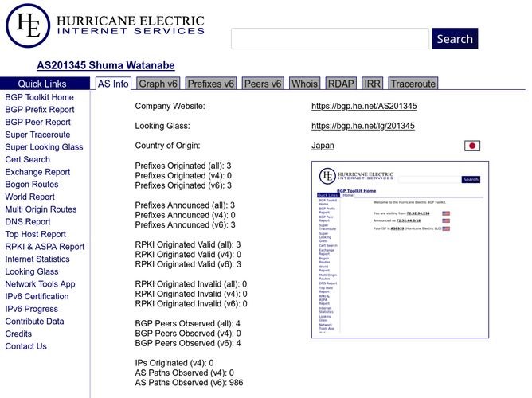Viewport: 532px width, 398px height.
Task: Click the 'Country of Origin:' label
Action: tap(167, 146)
